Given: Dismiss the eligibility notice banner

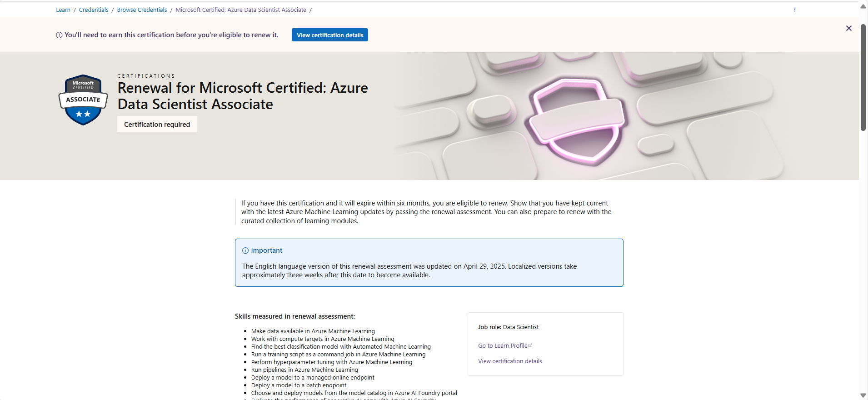Looking at the screenshot, I should click(x=848, y=28).
